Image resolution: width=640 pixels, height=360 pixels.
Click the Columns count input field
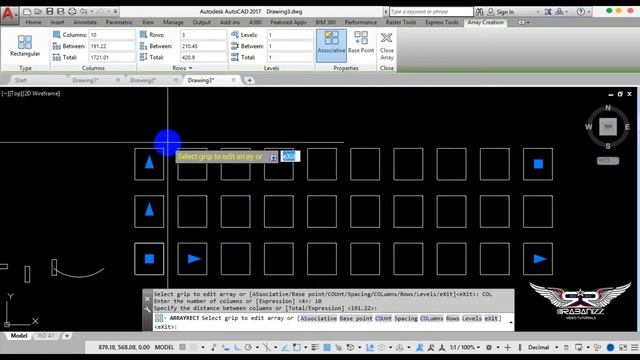tap(111, 35)
